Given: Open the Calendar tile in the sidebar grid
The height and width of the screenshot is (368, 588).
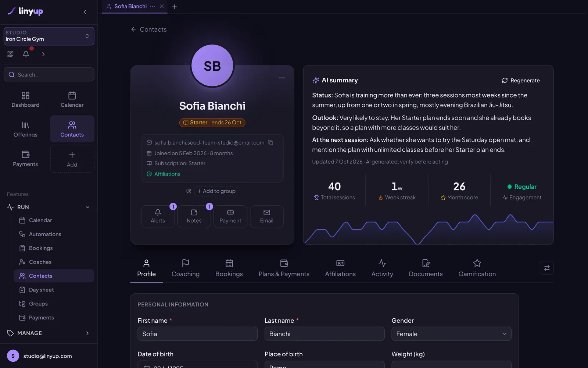Looking at the screenshot, I should coord(72,99).
